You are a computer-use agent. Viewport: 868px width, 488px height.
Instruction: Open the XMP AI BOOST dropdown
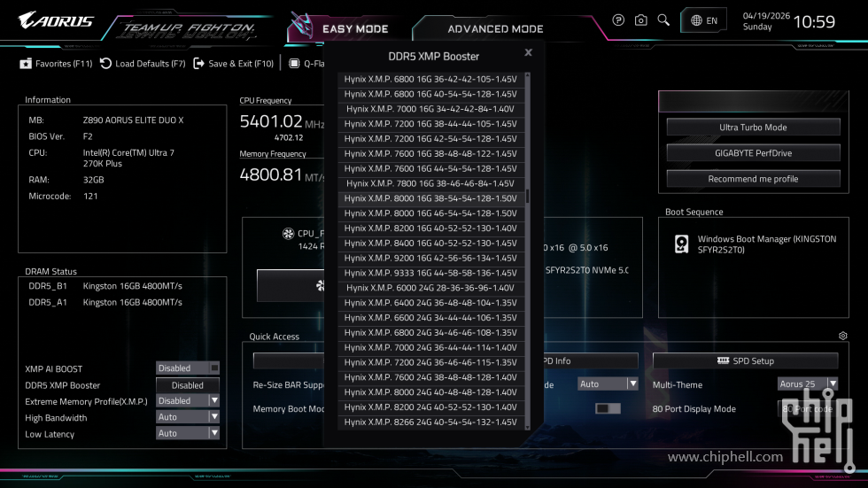[x=188, y=368]
